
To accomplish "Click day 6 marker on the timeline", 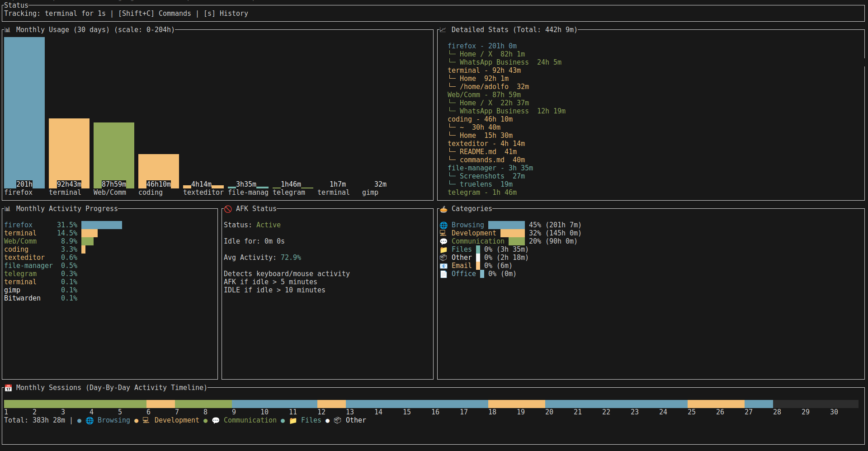I will 148,412.
